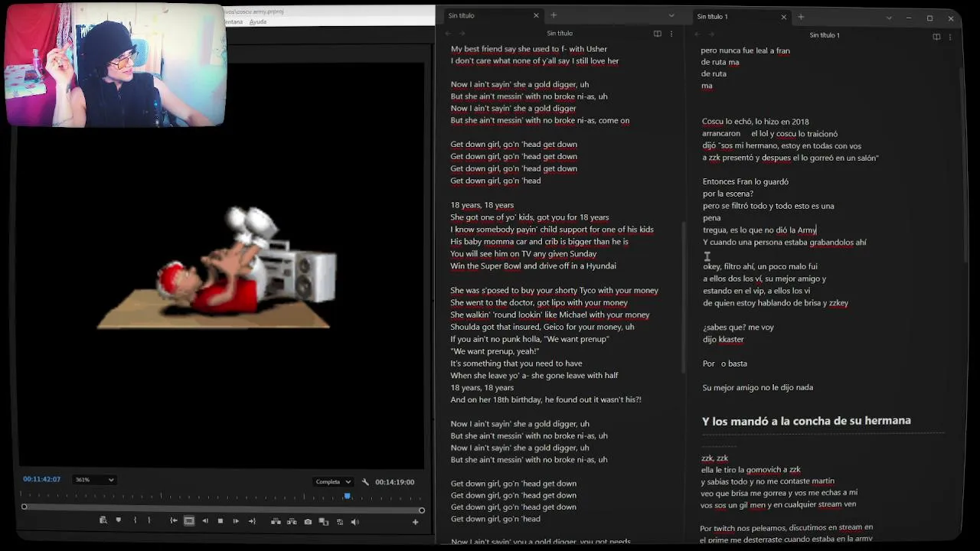This screenshot has height=551, width=980.
Task: Jump to the In point
Action: pos(174,521)
